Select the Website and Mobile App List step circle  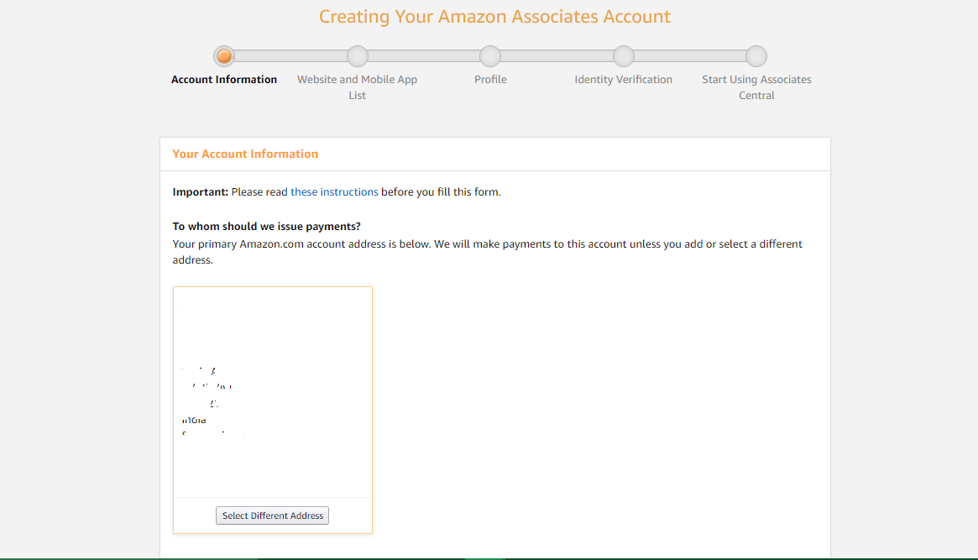pos(358,56)
